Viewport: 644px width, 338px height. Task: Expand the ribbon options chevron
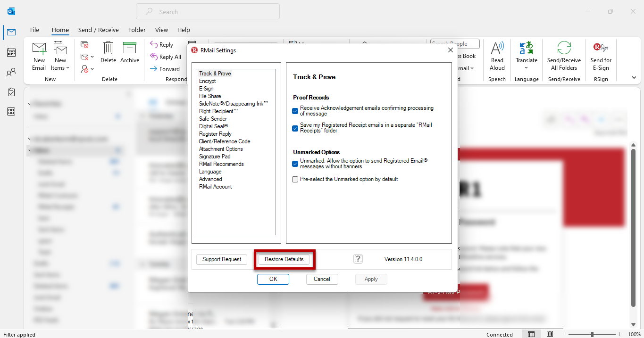click(x=634, y=78)
